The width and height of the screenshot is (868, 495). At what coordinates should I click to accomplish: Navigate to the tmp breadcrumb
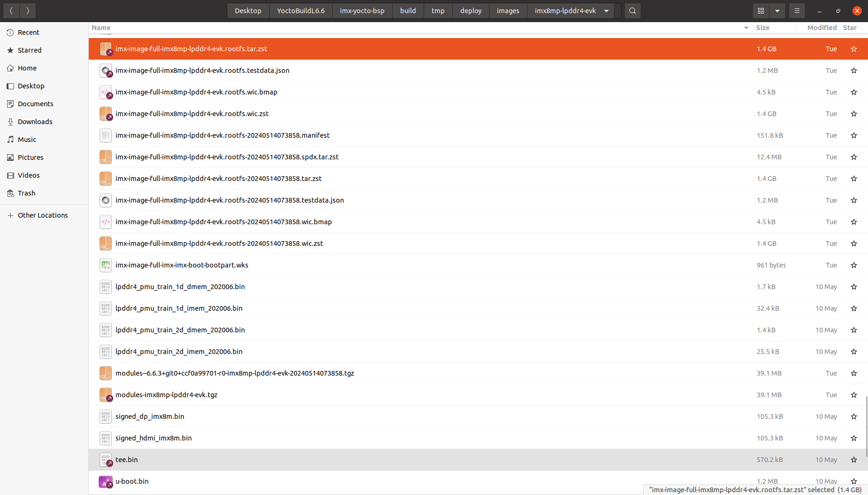pos(437,10)
